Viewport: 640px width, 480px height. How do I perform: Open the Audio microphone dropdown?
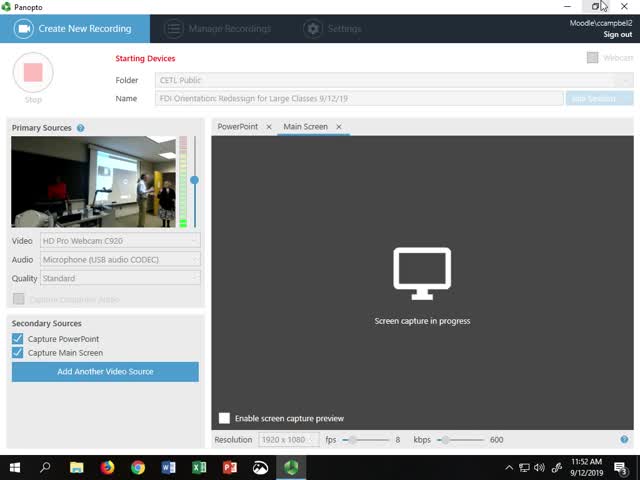tap(120, 259)
